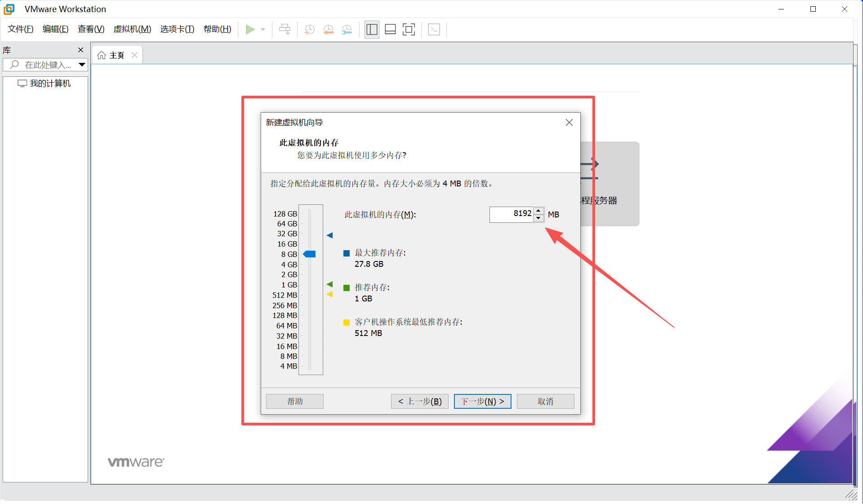The height and width of the screenshot is (504, 863).
Task: Click the green power on play icon
Action: 250,30
